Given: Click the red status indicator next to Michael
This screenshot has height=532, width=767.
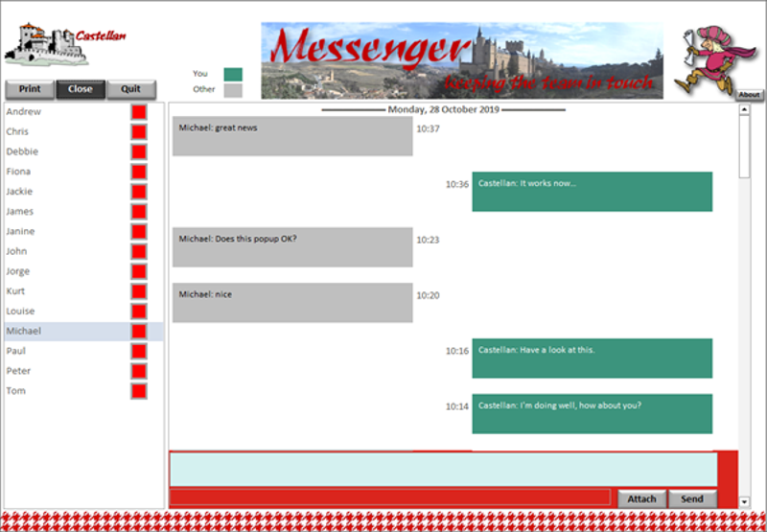Looking at the screenshot, I should [139, 332].
